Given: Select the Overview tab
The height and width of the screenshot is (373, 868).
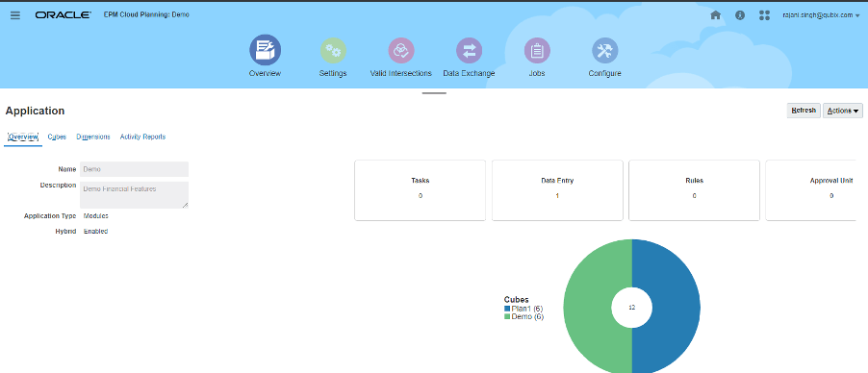Looking at the screenshot, I should click(x=23, y=137).
